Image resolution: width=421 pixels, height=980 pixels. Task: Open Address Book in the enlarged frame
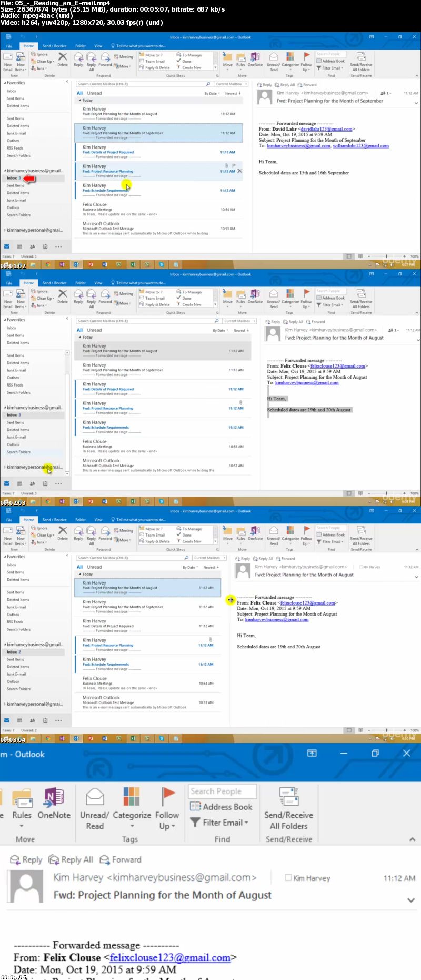coord(221,807)
